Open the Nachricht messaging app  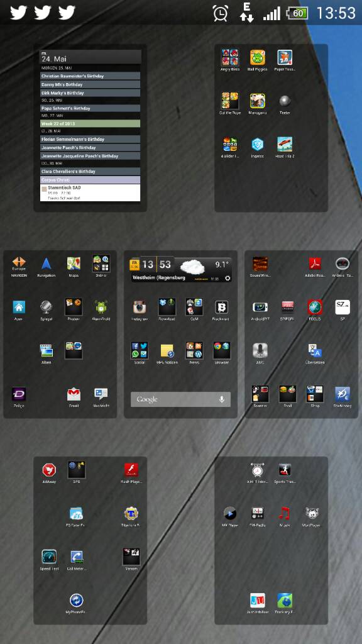[101, 394]
